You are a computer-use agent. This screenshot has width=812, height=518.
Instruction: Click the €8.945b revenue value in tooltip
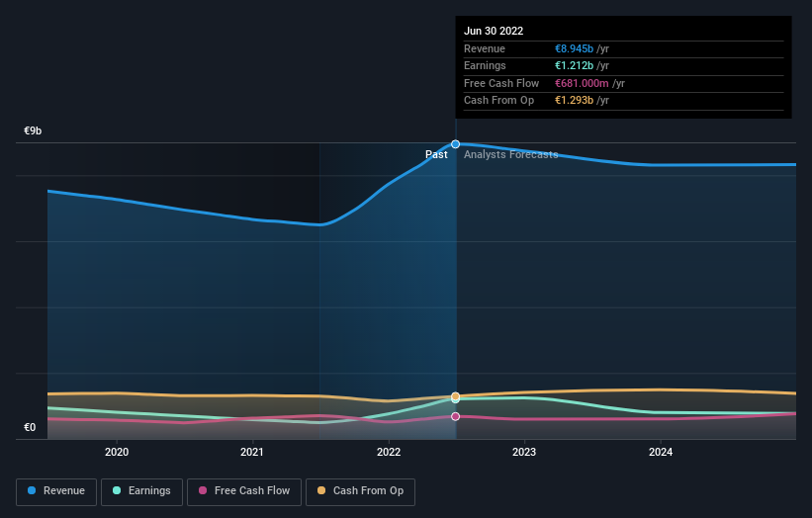574,48
